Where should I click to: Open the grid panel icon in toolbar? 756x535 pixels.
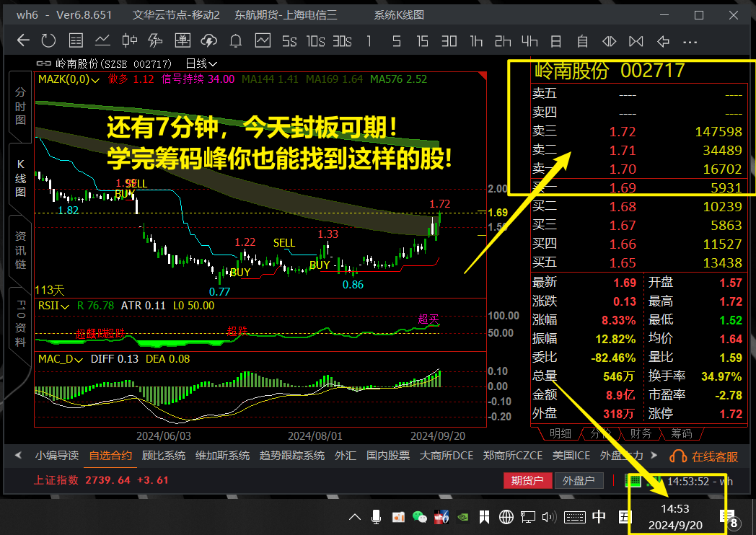coord(183,41)
